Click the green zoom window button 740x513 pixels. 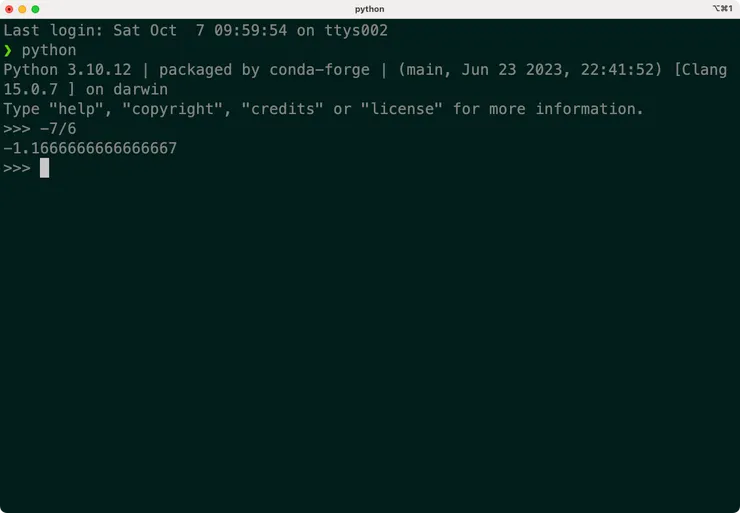[36, 9]
